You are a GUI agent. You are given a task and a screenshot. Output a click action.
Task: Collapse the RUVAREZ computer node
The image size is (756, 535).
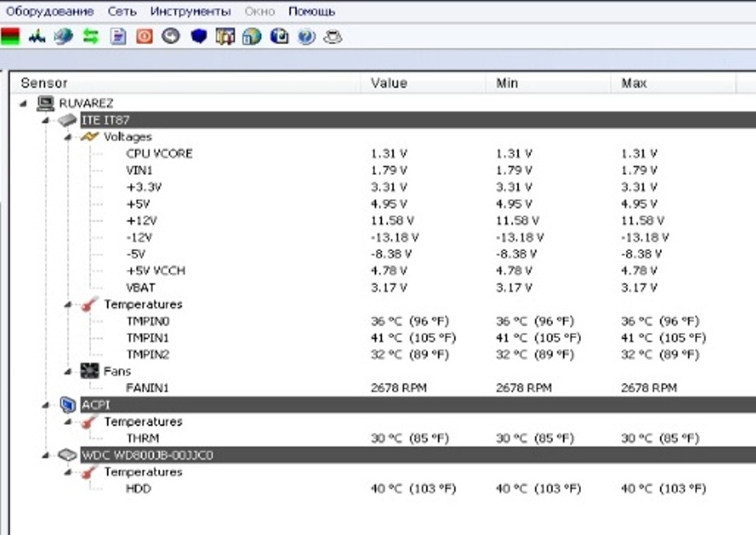point(24,103)
